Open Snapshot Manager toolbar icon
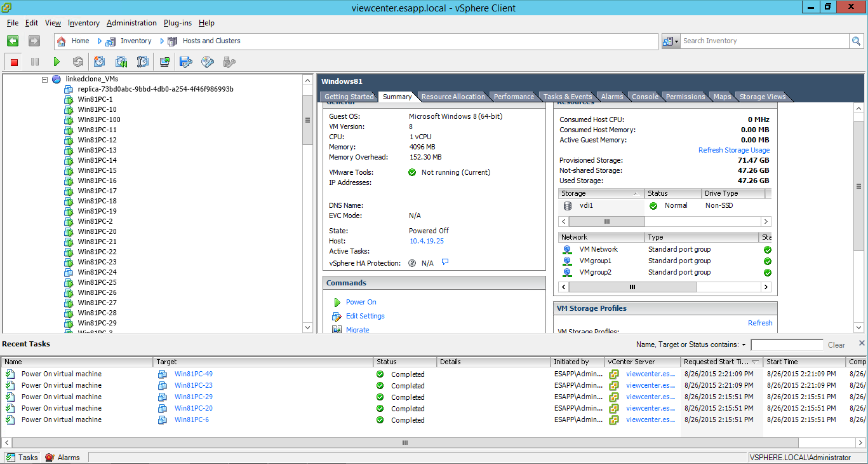This screenshot has height=464, width=868. click(x=143, y=62)
